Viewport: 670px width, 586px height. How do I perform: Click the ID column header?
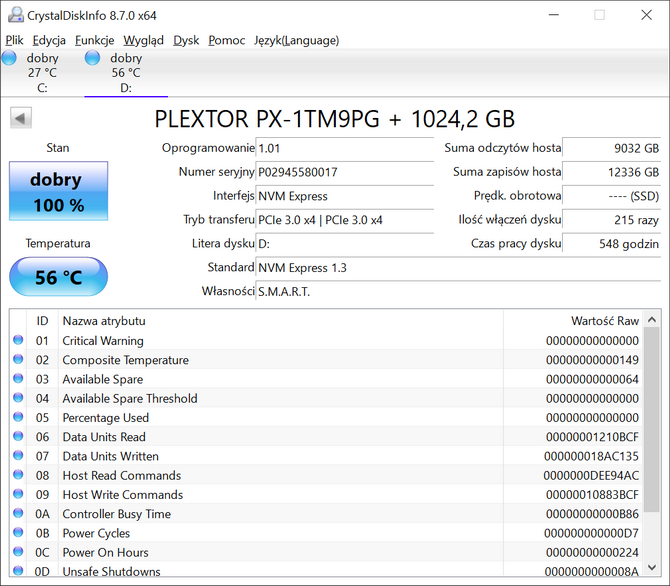pos(42,321)
